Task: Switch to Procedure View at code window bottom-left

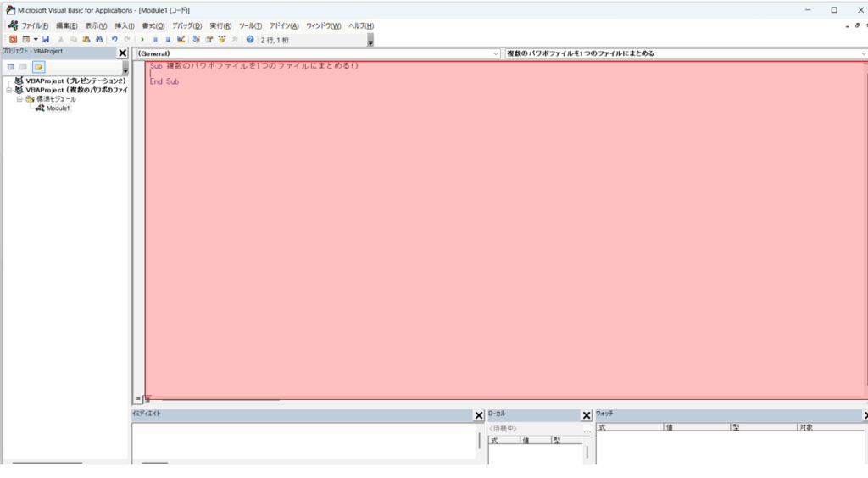Action: [x=137, y=398]
